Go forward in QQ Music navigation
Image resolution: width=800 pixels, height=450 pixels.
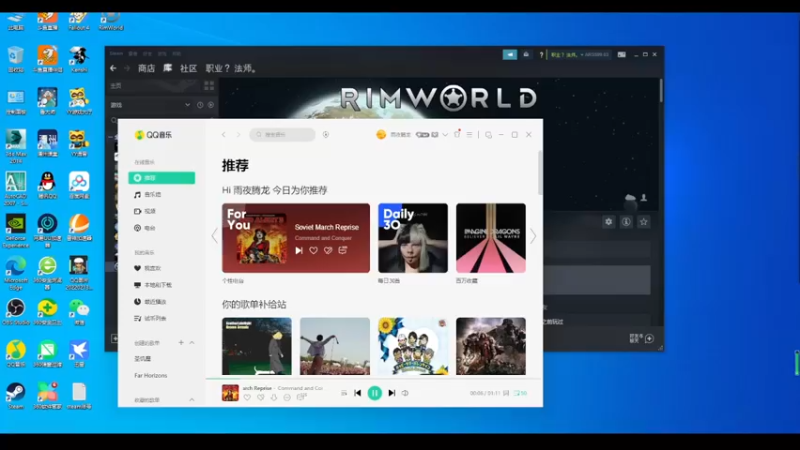tap(238, 135)
